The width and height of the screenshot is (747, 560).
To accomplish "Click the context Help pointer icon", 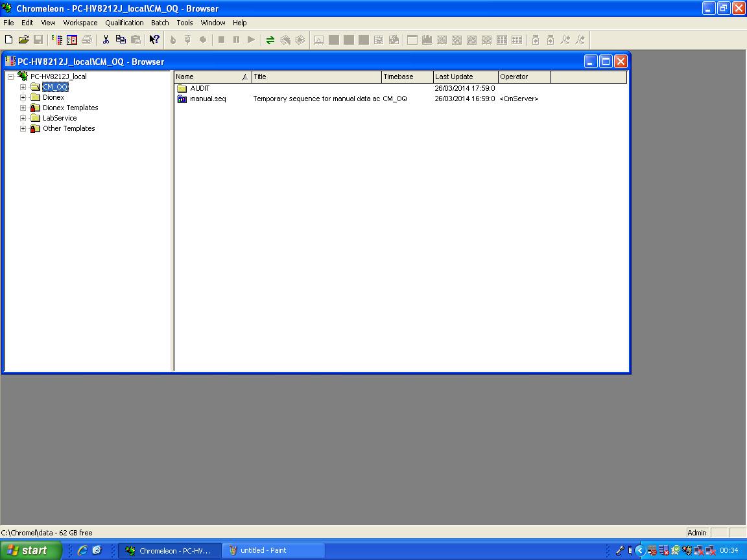I will click(x=154, y=40).
